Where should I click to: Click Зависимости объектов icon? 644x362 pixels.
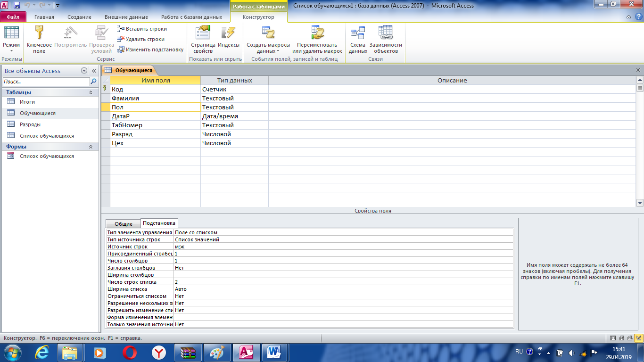386,33
